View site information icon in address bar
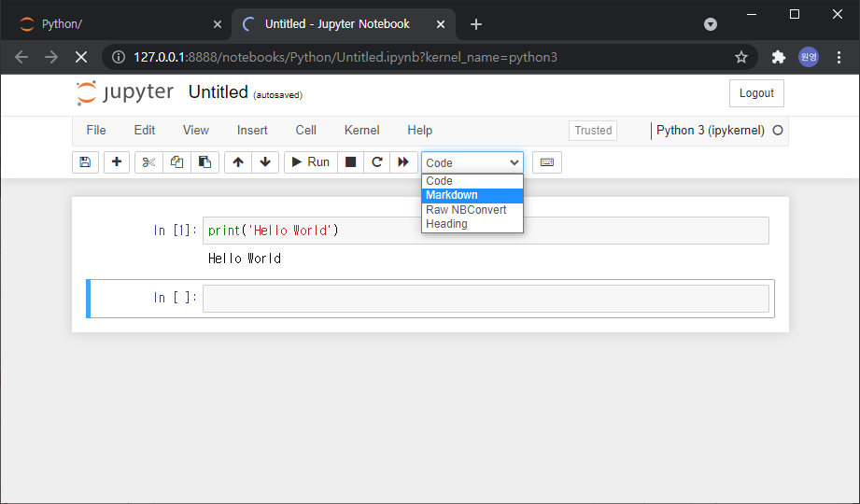Image resolution: width=860 pixels, height=504 pixels. [x=119, y=57]
